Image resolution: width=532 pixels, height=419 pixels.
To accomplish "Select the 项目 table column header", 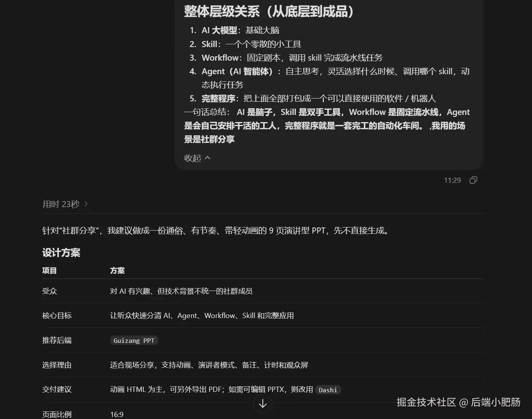I will click(x=50, y=271).
